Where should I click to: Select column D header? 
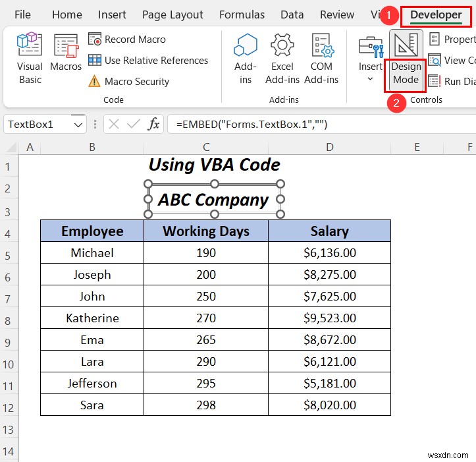[330, 148]
